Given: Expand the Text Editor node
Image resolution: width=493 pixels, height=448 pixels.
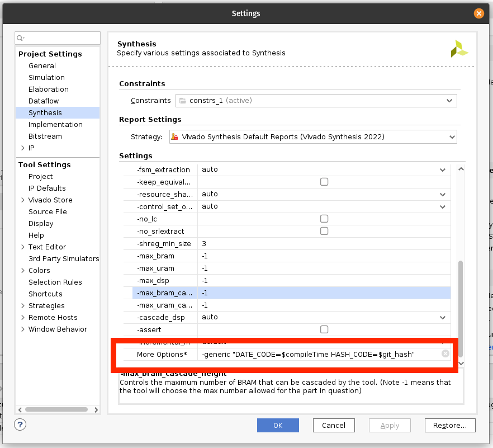Looking at the screenshot, I should click(x=22, y=247).
